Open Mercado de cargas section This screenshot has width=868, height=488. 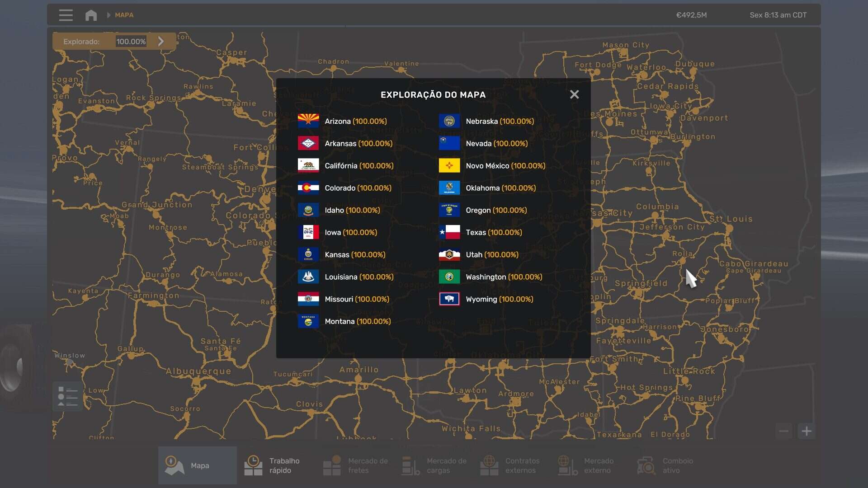(x=433, y=465)
